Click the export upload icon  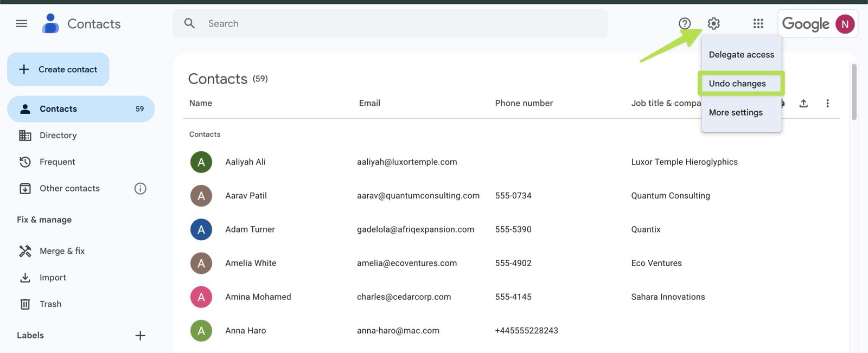pyautogui.click(x=803, y=103)
